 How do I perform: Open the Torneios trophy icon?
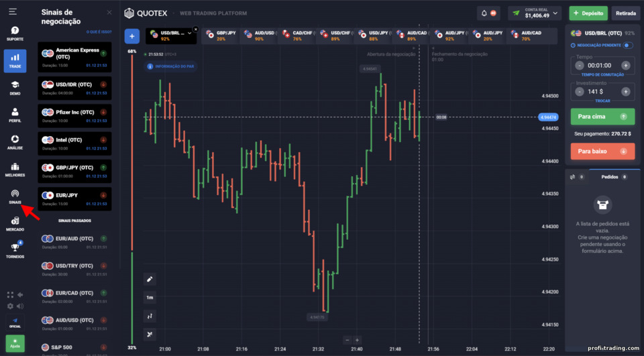click(15, 251)
